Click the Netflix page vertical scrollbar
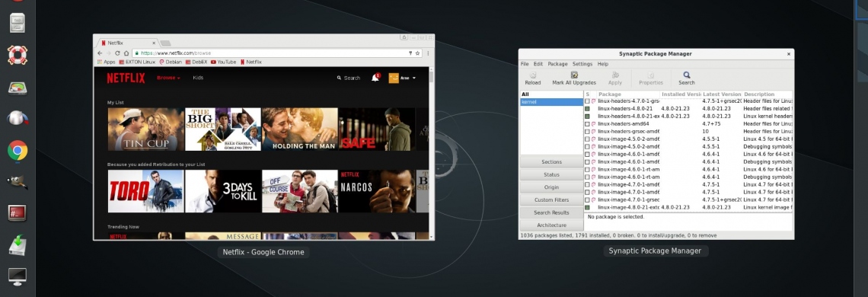 click(432, 153)
